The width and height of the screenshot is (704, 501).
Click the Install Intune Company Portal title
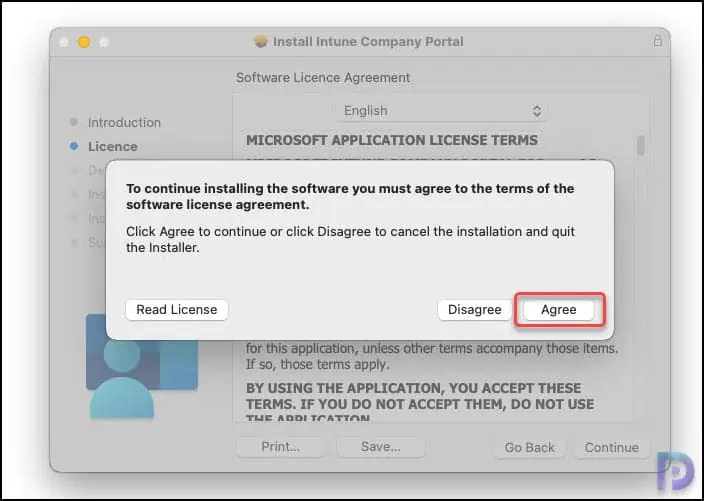tap(368, 42)
